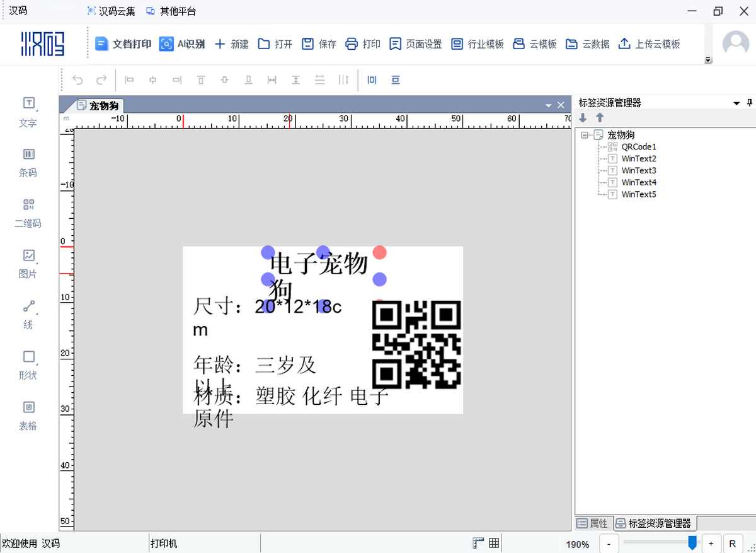The height and width of the screenshot is (553, 756).
Task: Make objects the same width
Action: (272, 80)
